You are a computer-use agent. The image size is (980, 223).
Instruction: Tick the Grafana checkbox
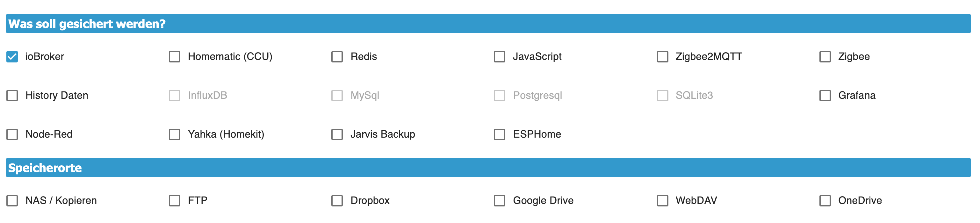[825, 96]
